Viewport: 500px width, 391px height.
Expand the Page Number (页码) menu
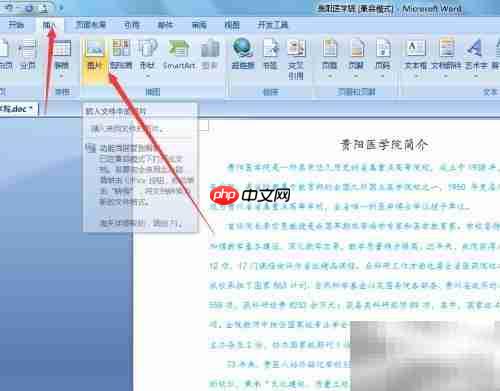coord(383,58)
